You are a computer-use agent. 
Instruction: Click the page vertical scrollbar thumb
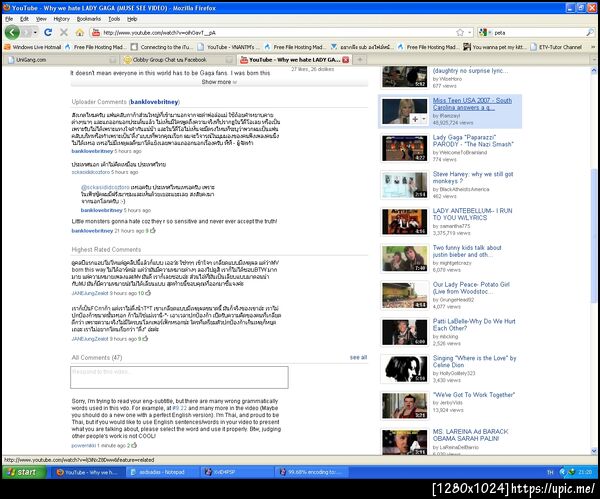[x=594, y=235]
